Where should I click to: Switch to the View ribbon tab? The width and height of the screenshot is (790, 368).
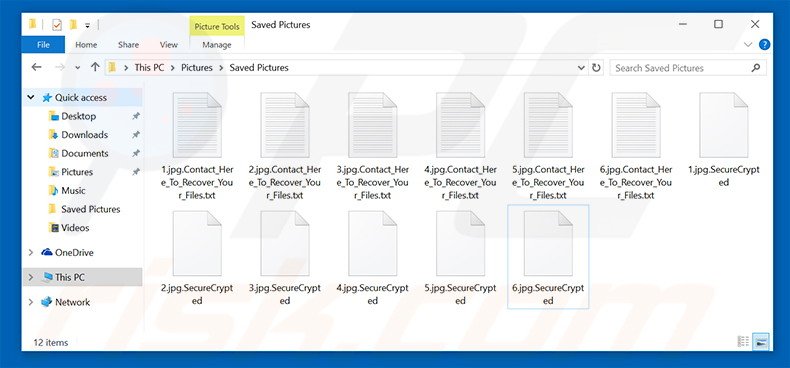[169, 45]
